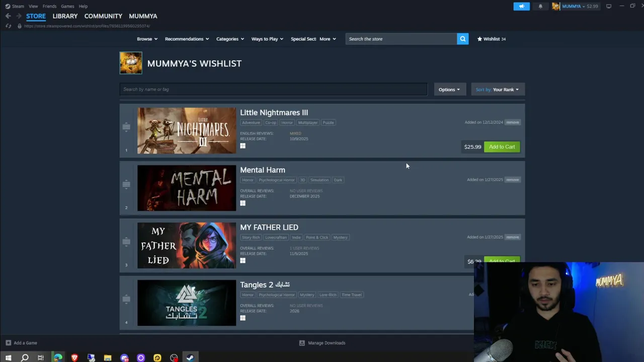Image resolution: width=644 pixels, height=362 pixels.
Task: Open the wishlist Options dropdown
Action: point(449,89)
